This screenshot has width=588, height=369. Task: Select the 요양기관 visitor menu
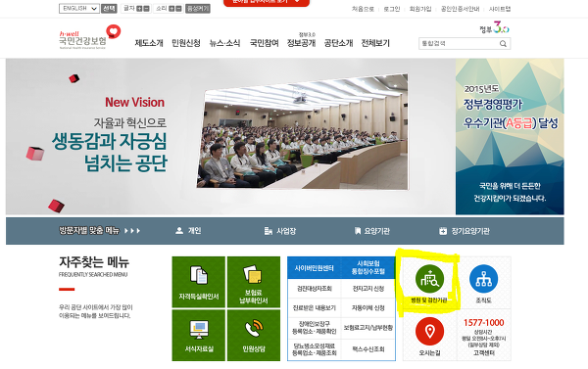(372, 231)
